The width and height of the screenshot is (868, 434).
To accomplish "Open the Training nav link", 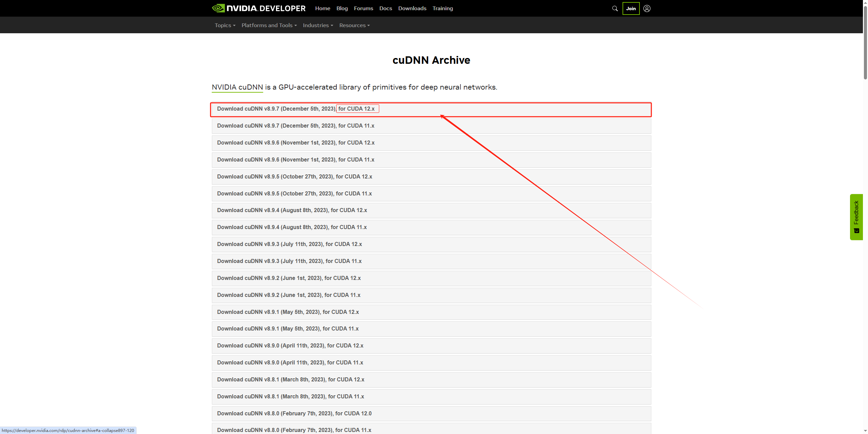I will pyautogui.click(x=442, y=8).
